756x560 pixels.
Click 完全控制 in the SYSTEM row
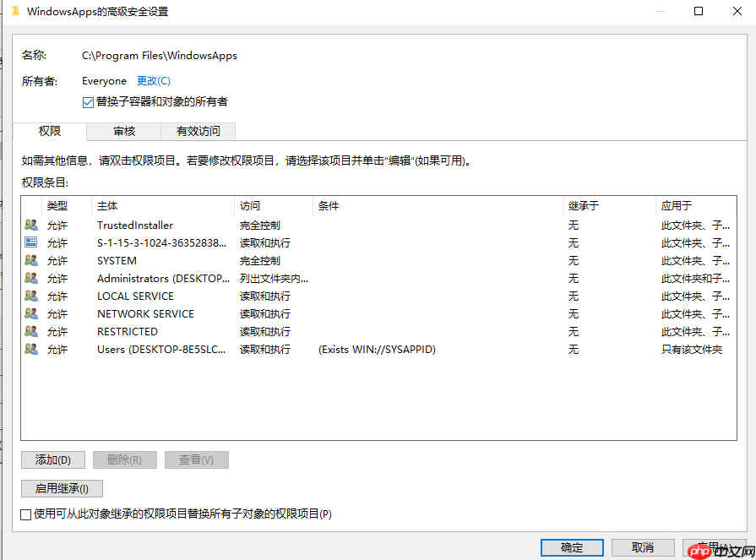[x=260, y=261]
